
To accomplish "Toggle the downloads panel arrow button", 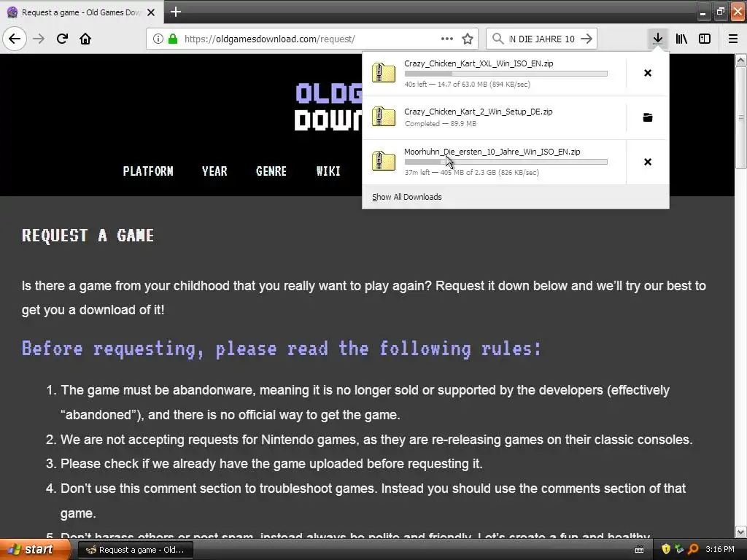I will click(x=657, y=39).
